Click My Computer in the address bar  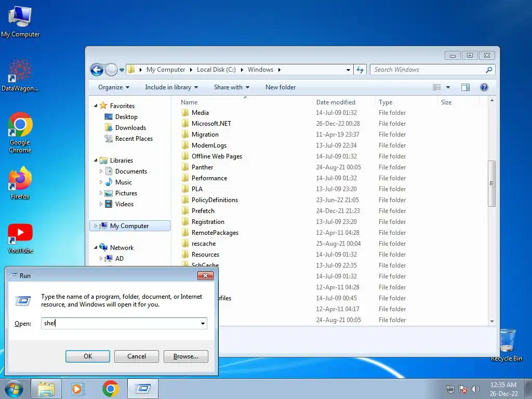[x=166, y=70]
